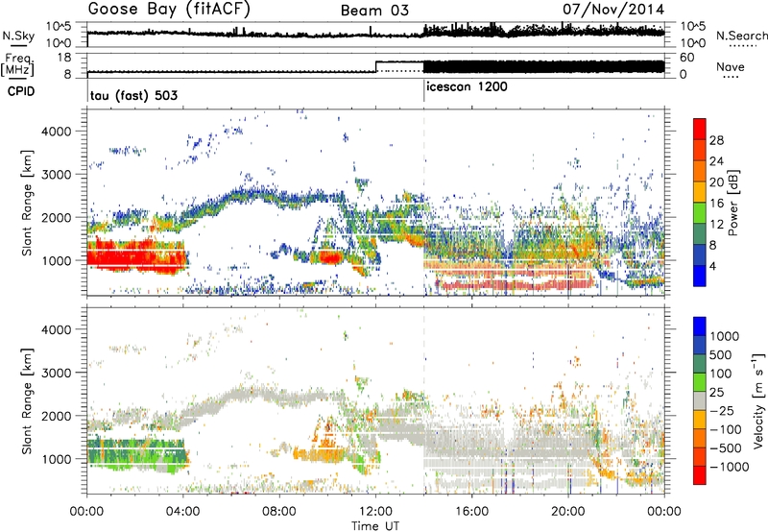The image size is (768, 532).
Task: Click the "28" tick on the Power colour bar
Action: pyautogui.click(x=716, y=140)
